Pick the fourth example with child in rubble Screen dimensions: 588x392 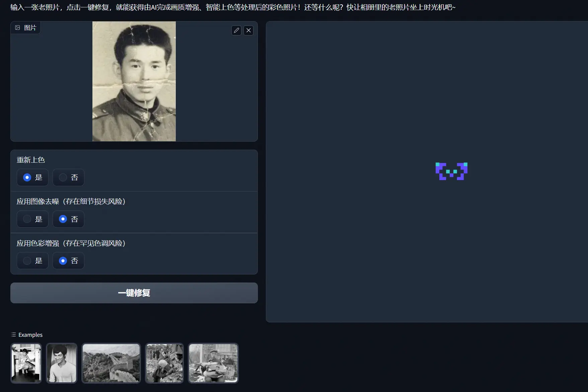coord(164,363)
